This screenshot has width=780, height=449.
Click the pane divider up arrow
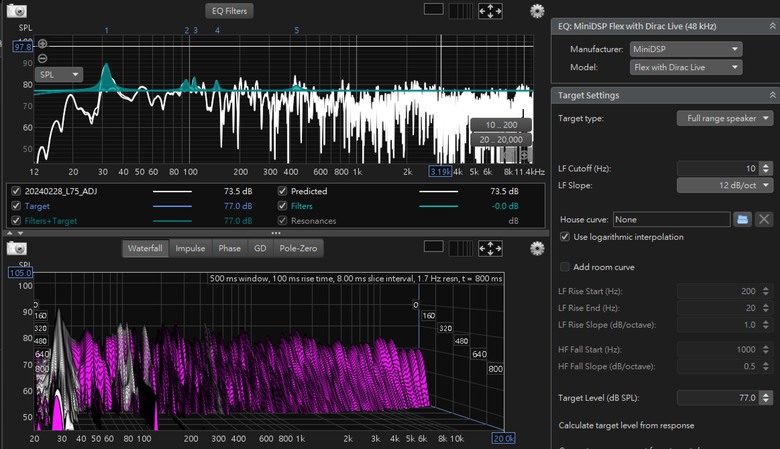coord(9,233)
